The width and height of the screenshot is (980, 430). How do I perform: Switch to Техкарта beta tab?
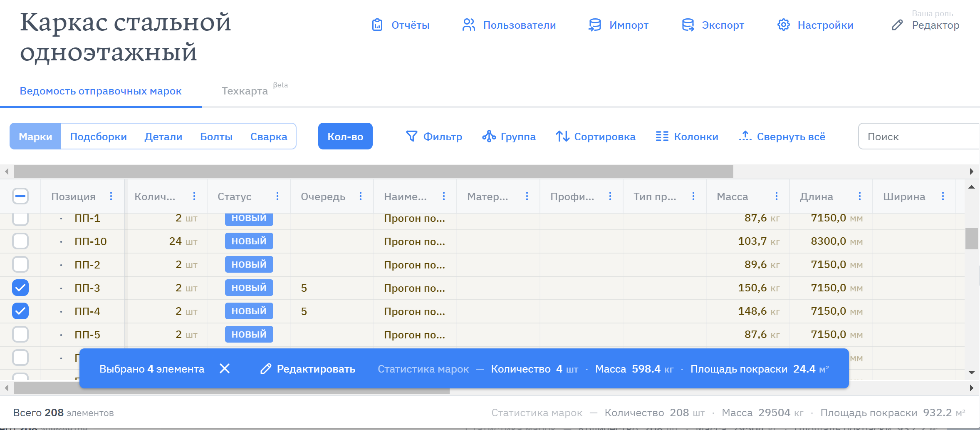click(x=255, y=90)
